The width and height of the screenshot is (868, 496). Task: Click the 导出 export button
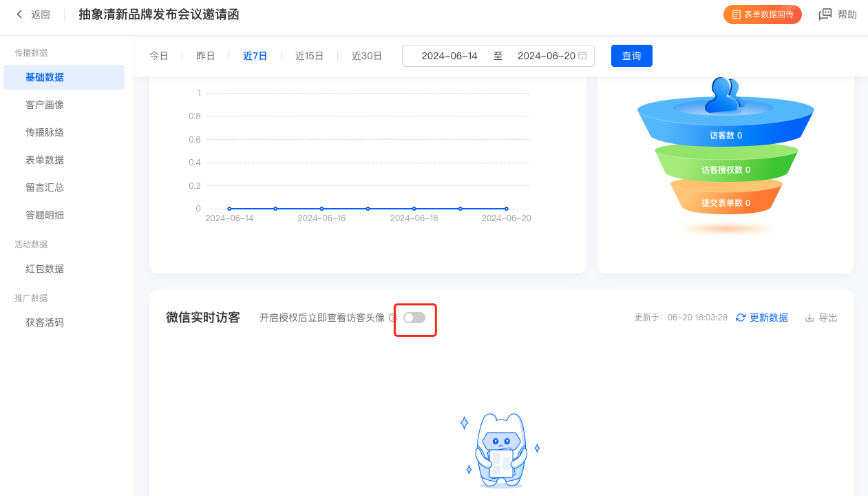821,318
